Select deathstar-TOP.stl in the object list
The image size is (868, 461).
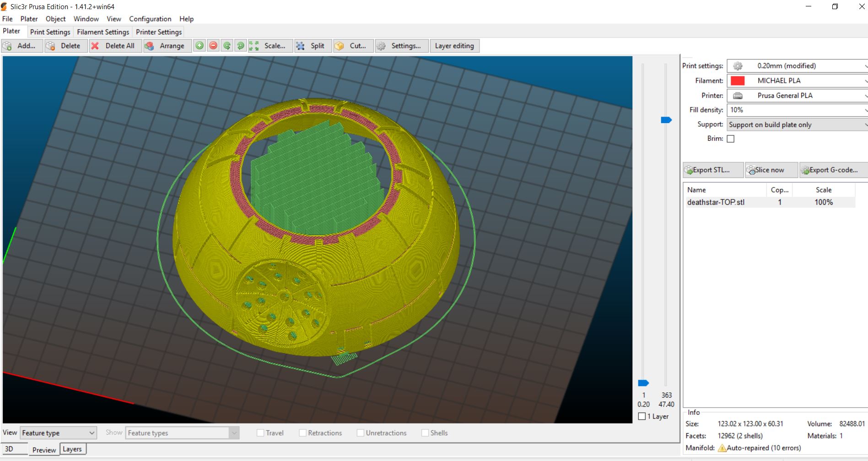point(769,202)
